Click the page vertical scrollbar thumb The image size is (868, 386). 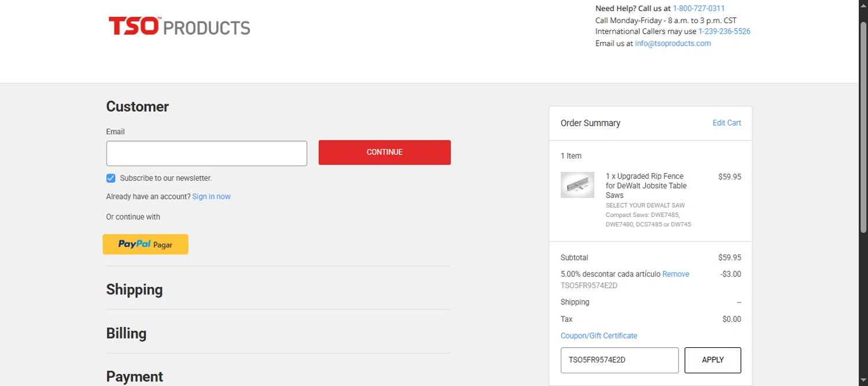[863, 127]
